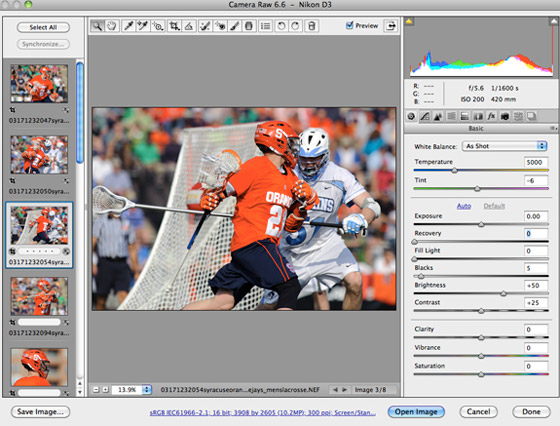Click the Open Image button
The image size is (560, 426).
(416, 412)
